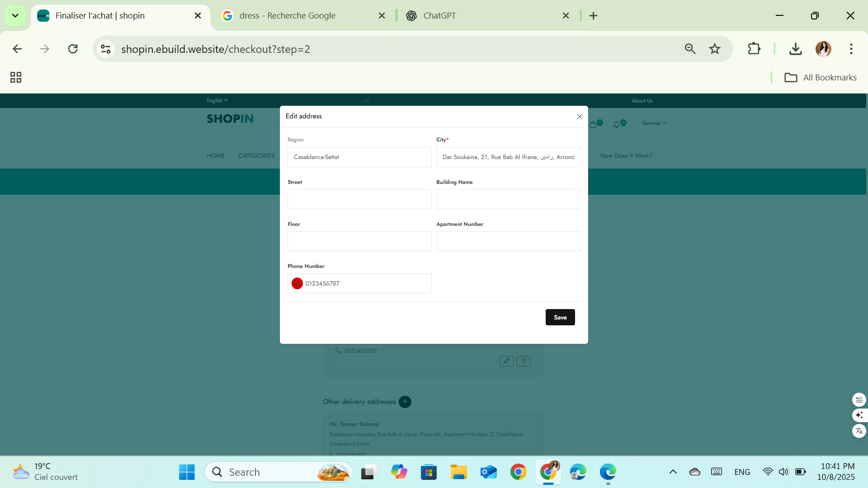This screenshot has height=488, width=868.
Task: Bookmark this page with star icon
Action: coord(714,49)
